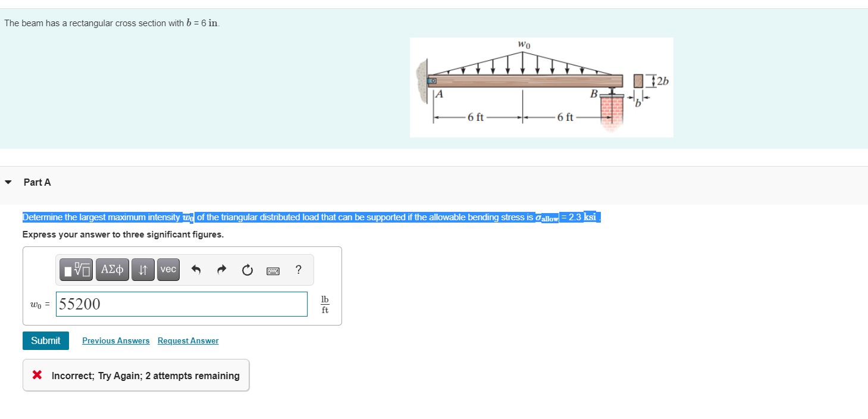
Task: Click the red X incorrect indicator
Action: (x=36, y=374)
